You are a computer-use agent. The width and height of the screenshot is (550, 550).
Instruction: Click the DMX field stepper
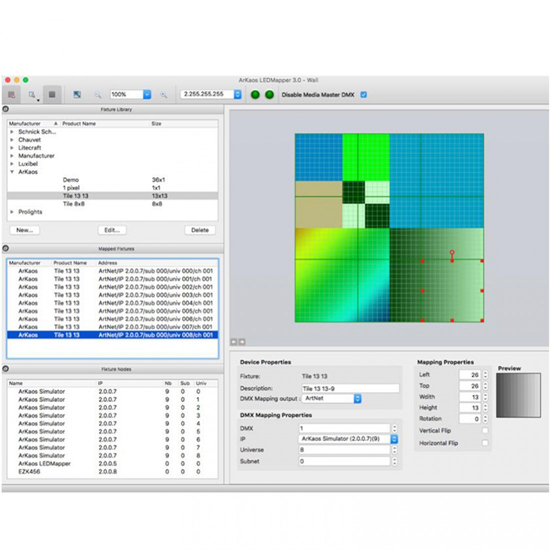[x=395, y=428]
